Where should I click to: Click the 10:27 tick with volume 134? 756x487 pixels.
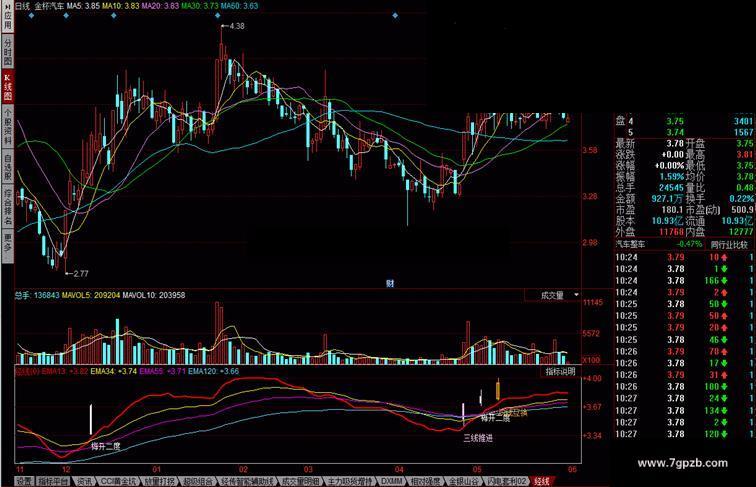pyautogui.click(x=685, y=411)
